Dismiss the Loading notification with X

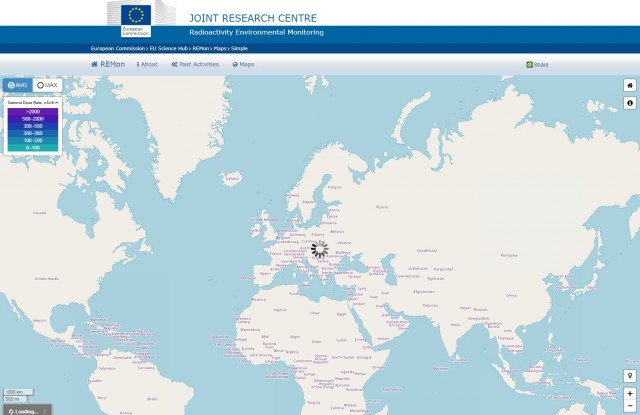click(x=45, y=411)
